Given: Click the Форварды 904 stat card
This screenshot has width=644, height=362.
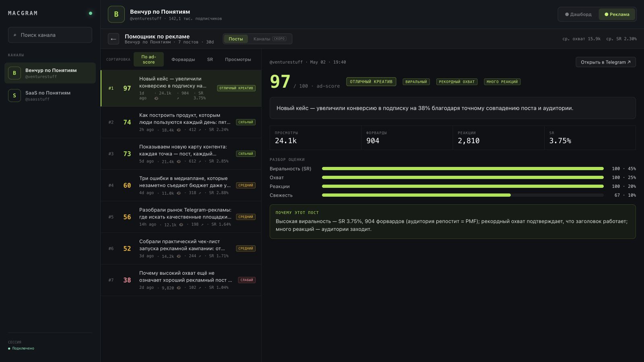Looking at the screenshot, I should [407, 138].
